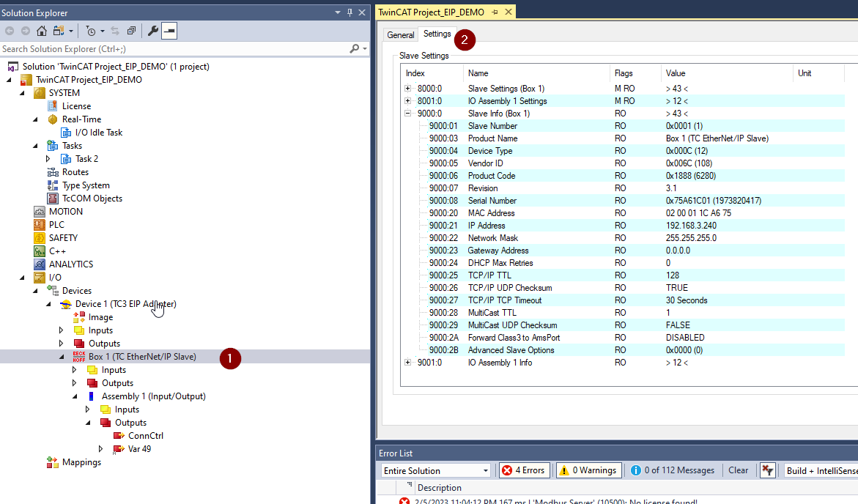This screenshot has width=858, height=504.
Task: Click the Collapse All icon in toolbar
Action: pos(131,31)
